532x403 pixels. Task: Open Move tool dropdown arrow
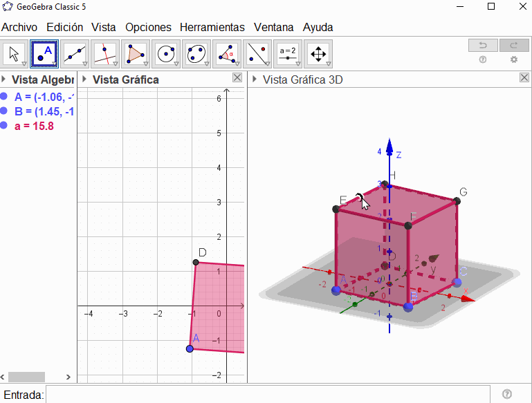tap(24, 64)
